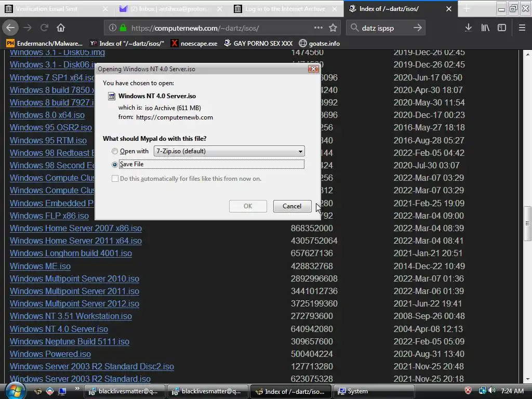Open the network tray icon
This screenshot has width=532, height=399.
(482, 391)
